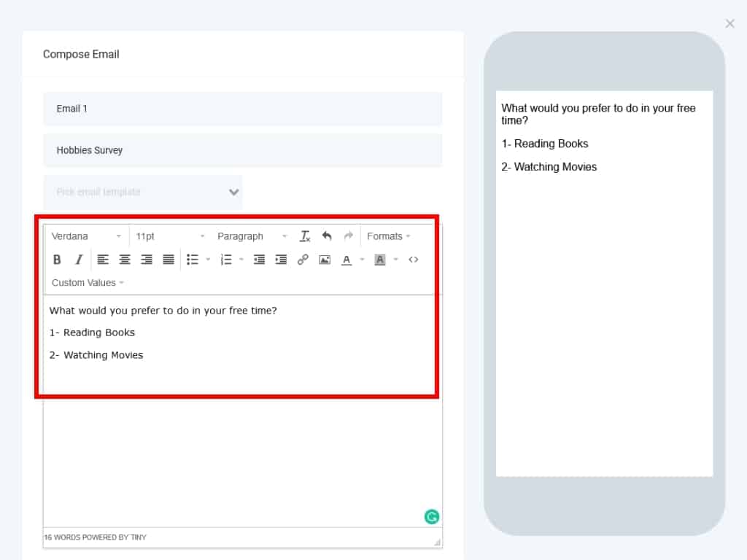The image size is (747, 560).
Task: Insert an image into email
Action: [325, 260]
